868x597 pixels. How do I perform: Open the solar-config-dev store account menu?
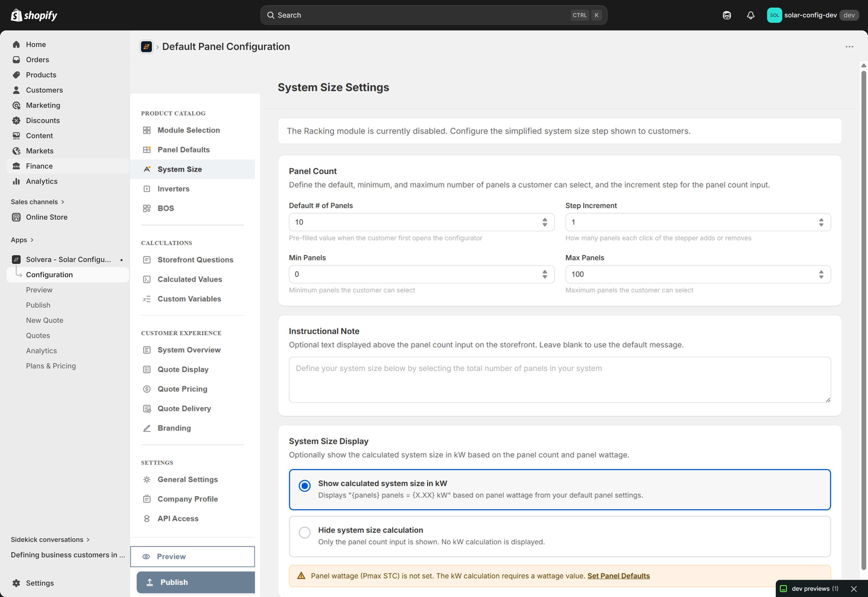coord(813,15)
